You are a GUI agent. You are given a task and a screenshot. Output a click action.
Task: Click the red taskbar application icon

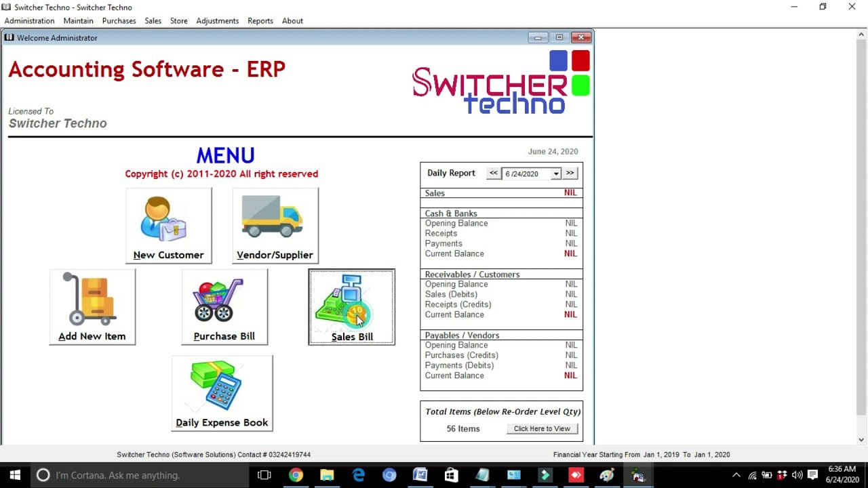click(x=576, y=475)
